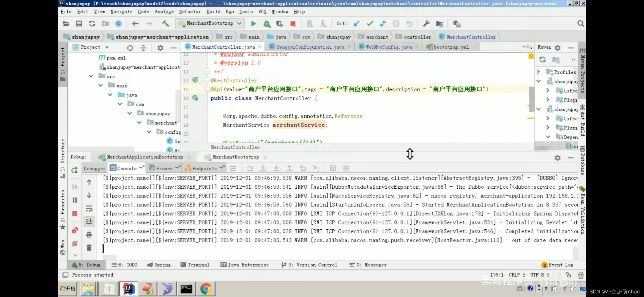
Task: Open editor tabs list dropdown
Action: [527, 47]
